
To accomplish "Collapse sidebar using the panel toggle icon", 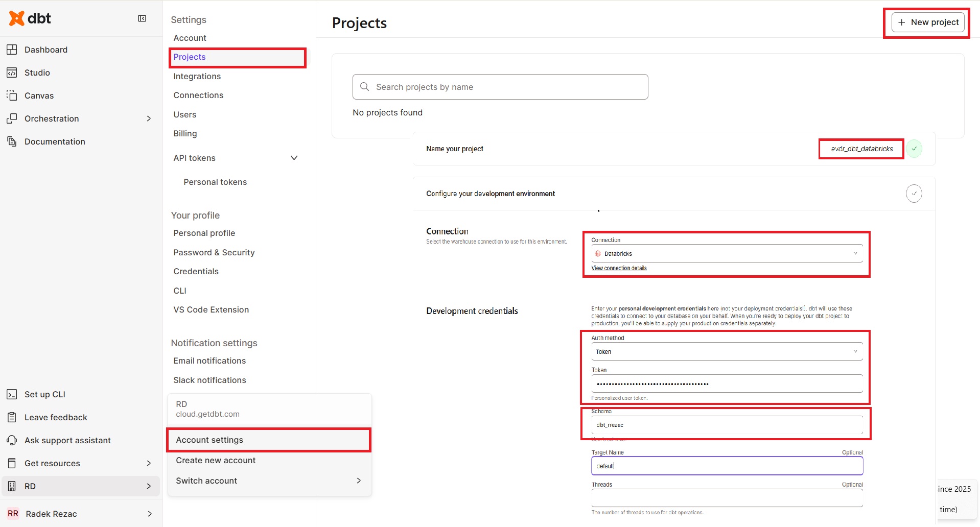I will [x=142, y=18].
